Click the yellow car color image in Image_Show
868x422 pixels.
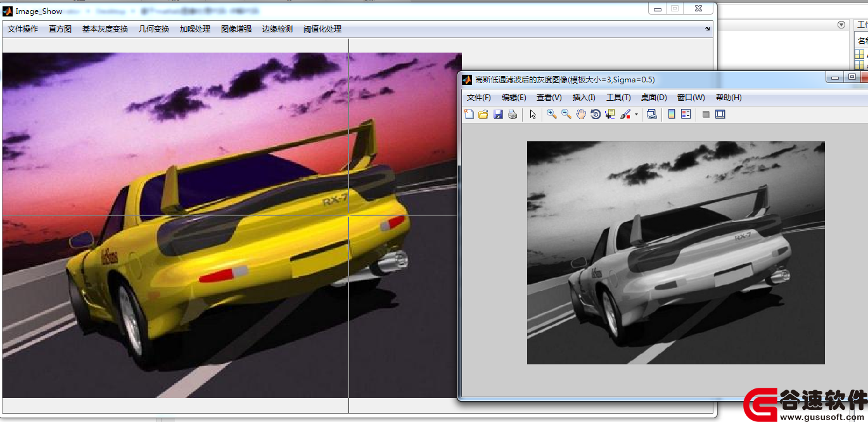point(232,225)
